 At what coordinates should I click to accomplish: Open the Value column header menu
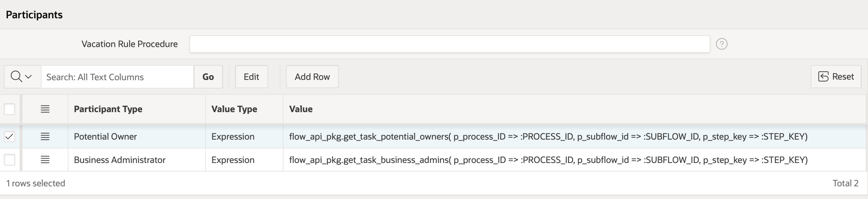[x=301, y=109]
